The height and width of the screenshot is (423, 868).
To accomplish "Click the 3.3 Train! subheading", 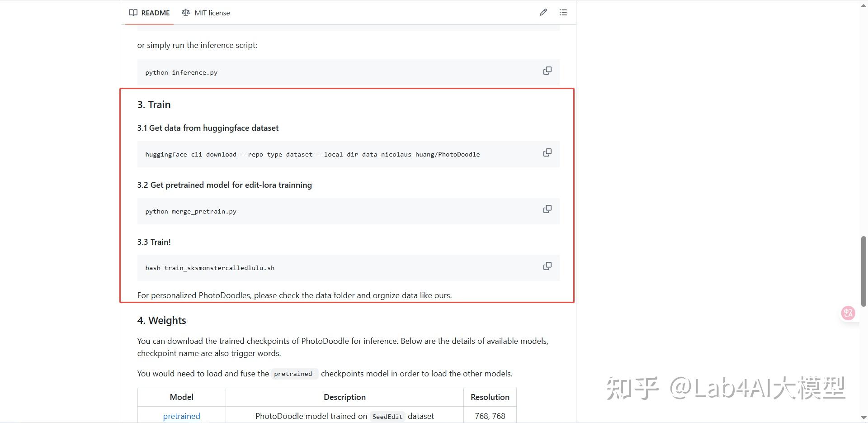I will [154, 242].
